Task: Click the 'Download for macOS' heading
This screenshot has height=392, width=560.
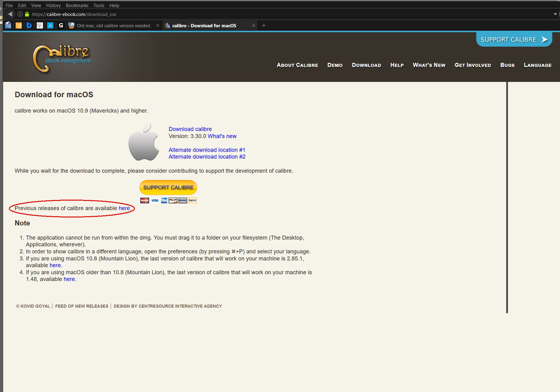Action: coord(54,94)
